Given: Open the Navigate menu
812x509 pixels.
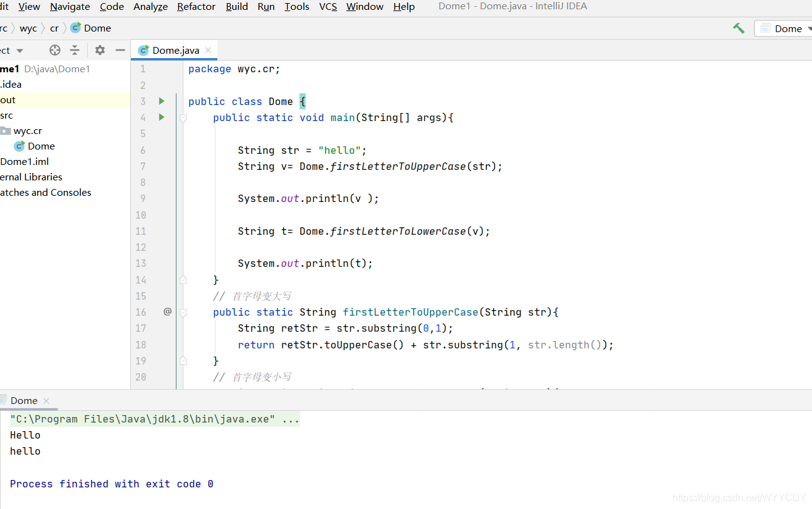Looking at the screenshot, I should 70,7.
